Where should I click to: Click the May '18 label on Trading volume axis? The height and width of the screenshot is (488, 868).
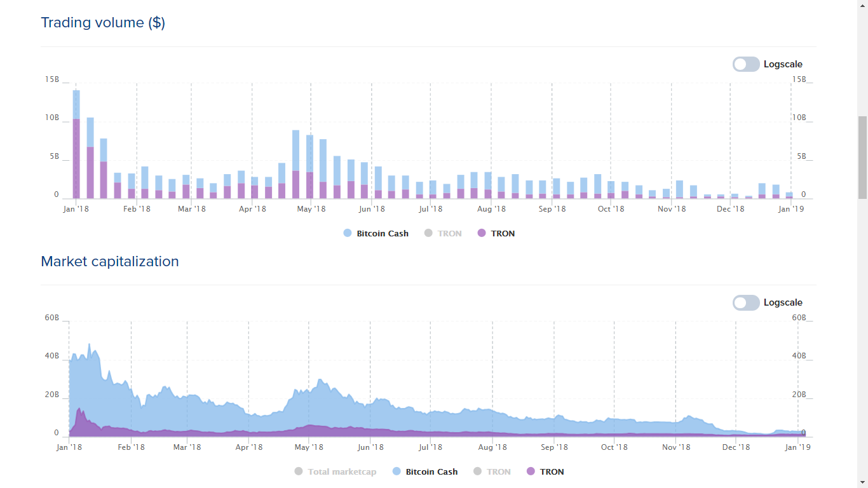[x=311, y=208]
